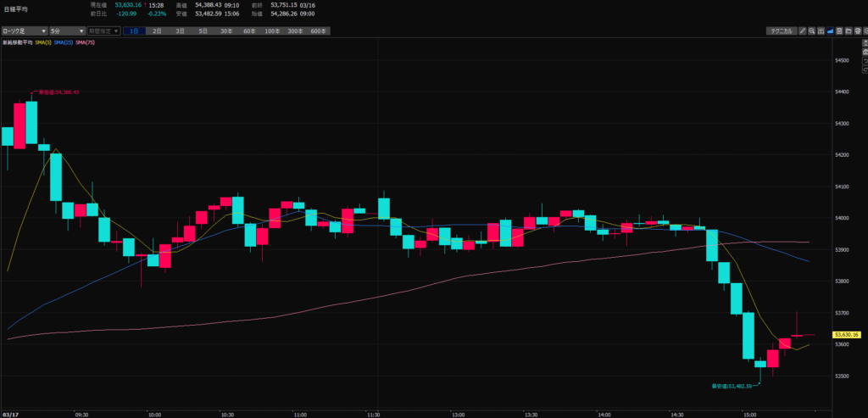The image size is (868, 418).
Task: Click the pencil drawing tool icon
Action: (802, 31)
